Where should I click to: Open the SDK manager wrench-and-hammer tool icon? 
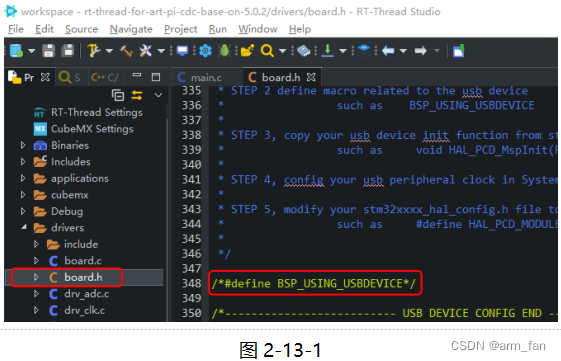tap(94, 51)
